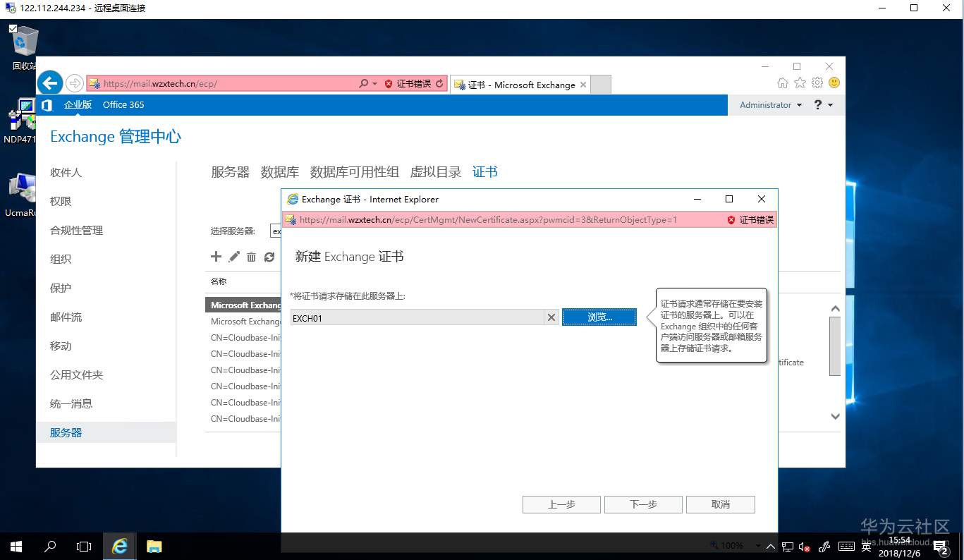Screen dimensions: 964x560
Task: Click the Home icon in IE toolbar
Action: click(782, 83)
